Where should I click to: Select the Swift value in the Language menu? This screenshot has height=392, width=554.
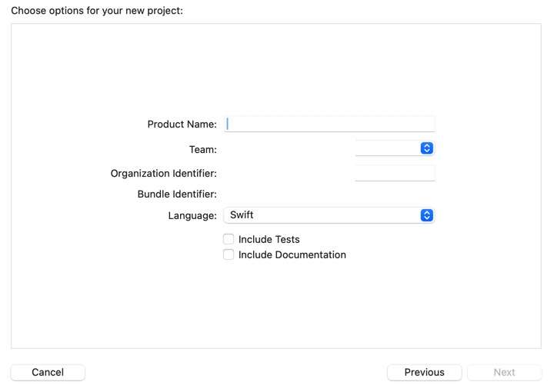[322, 215]
